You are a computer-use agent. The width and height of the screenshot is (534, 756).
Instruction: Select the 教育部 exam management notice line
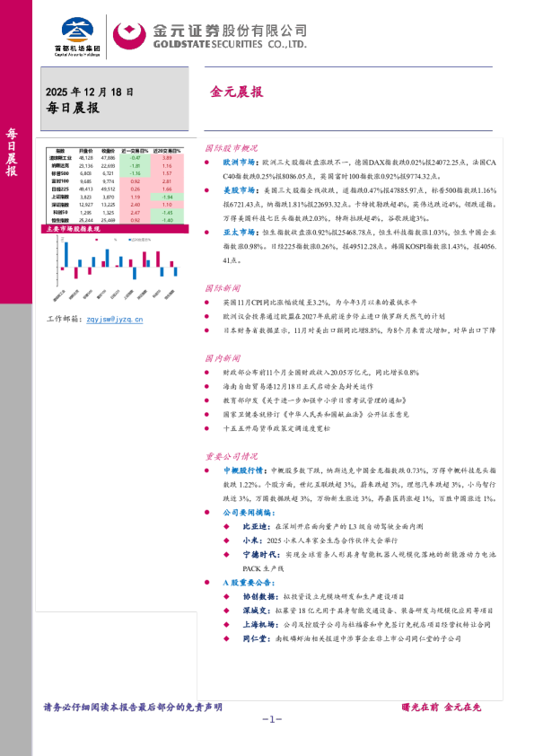click(315, 400)
